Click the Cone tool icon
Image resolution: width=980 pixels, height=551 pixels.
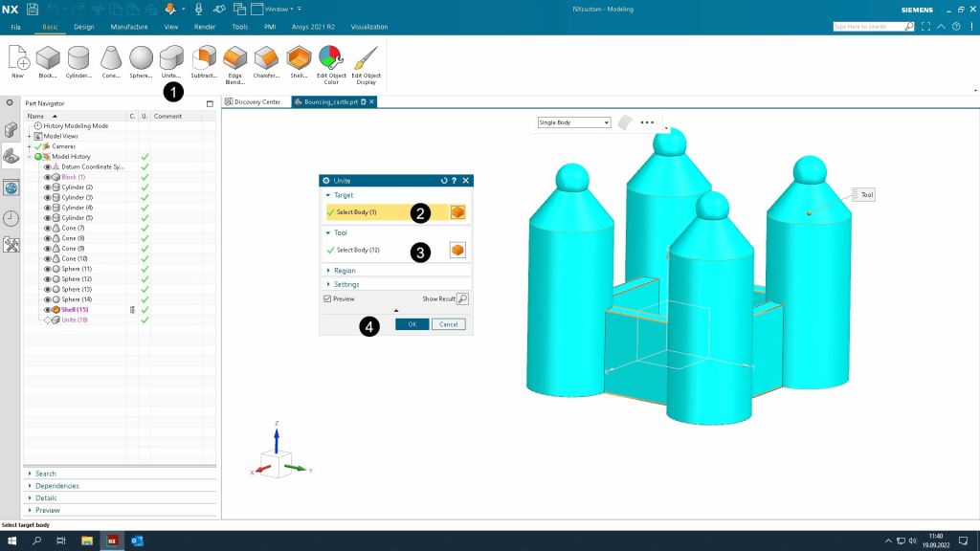tap(110, 59)
